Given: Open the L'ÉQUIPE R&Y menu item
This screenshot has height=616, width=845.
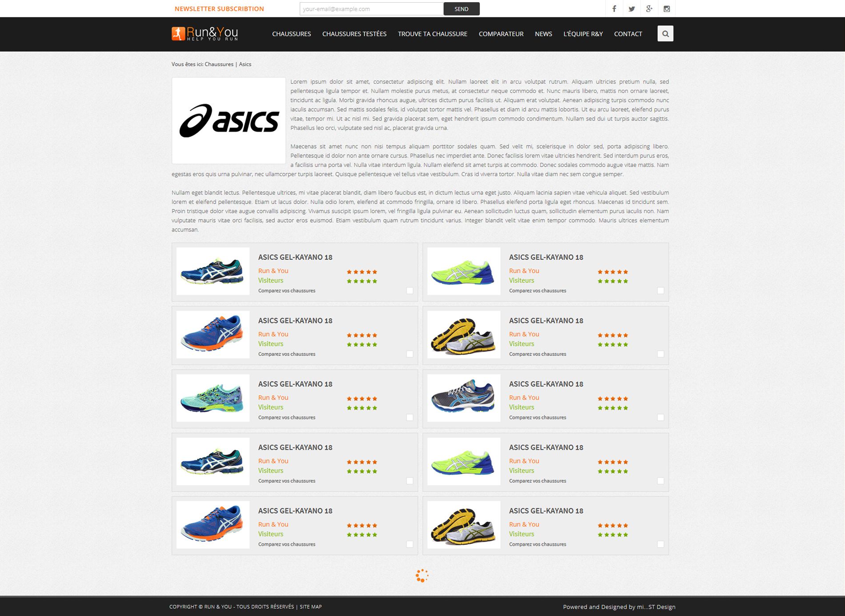Looking at the screenshot, I should click(x=583, y=34).
